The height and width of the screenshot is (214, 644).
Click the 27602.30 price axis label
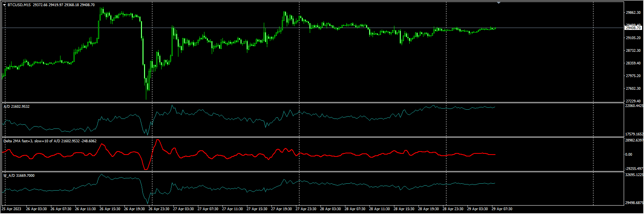tap(633, 89)
